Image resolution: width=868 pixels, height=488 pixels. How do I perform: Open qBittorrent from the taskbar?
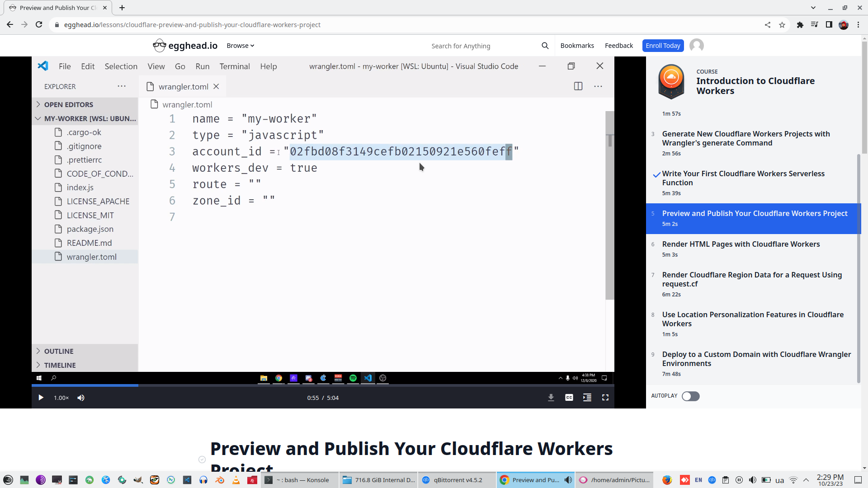(x=457, y=480)
